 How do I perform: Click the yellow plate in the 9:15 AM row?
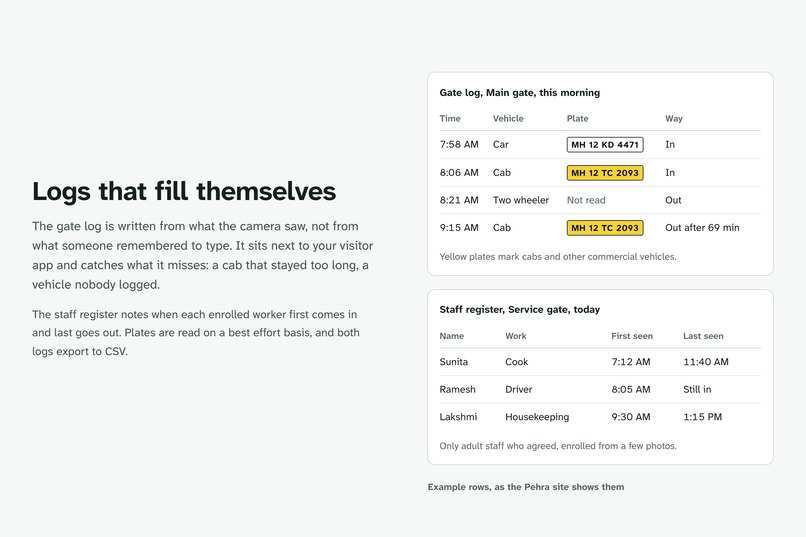605,228
